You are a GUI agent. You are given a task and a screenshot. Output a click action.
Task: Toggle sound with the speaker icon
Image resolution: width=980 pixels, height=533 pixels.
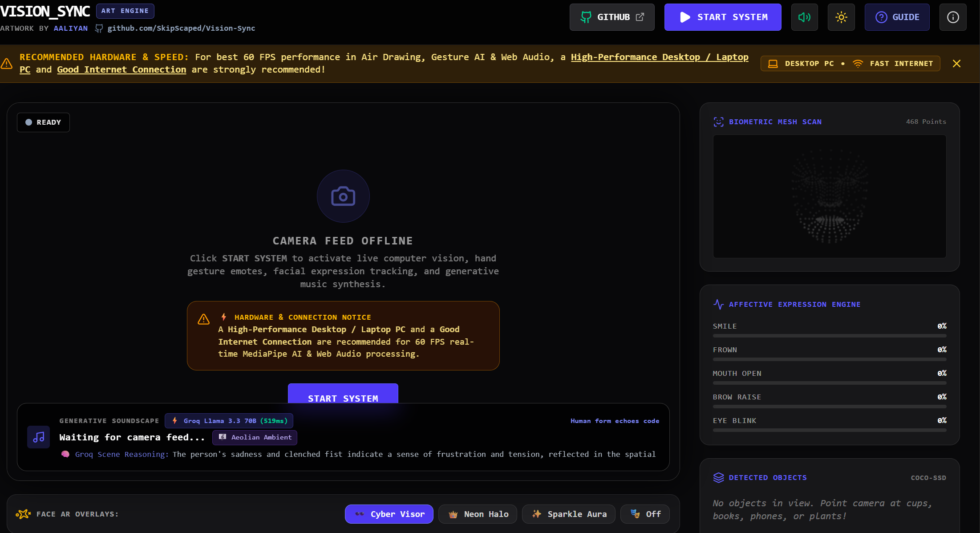click(804, 17)
